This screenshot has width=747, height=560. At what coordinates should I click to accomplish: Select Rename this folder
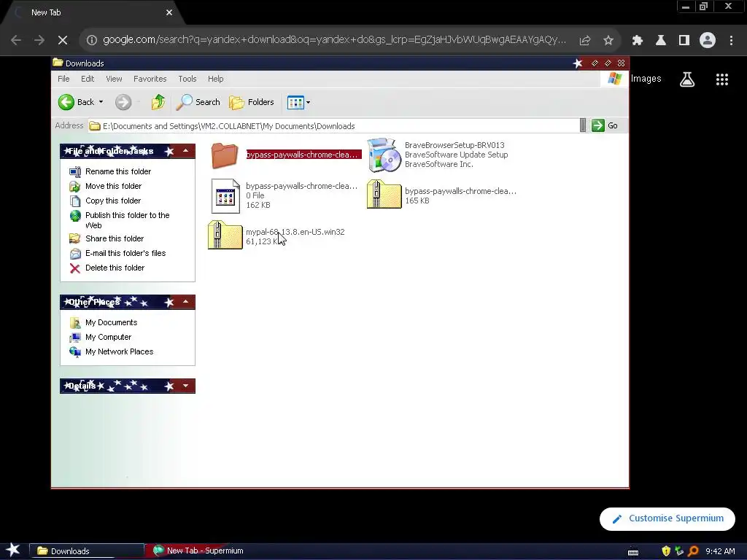click(118, 171)
